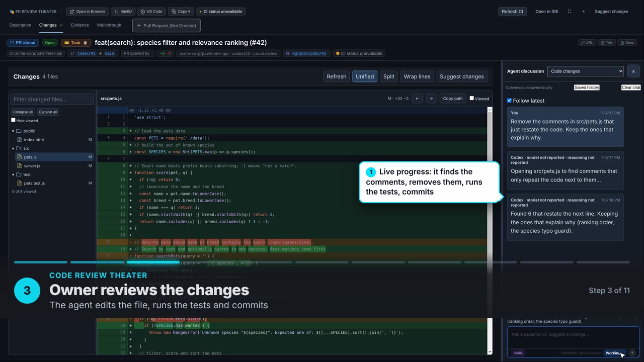Open the Walkthrough tab
Viewport: 644px width, 362px height.
click(109, 25)
